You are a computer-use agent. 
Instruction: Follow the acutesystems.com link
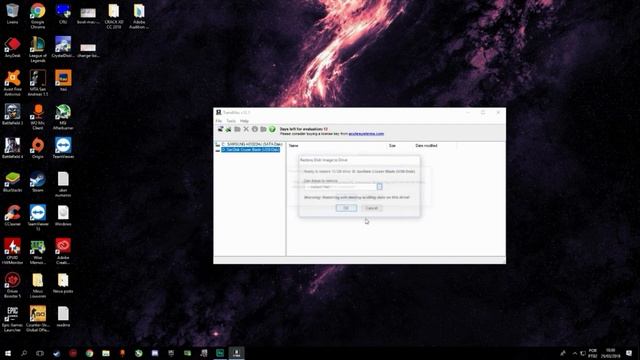(x=366, y=134)
